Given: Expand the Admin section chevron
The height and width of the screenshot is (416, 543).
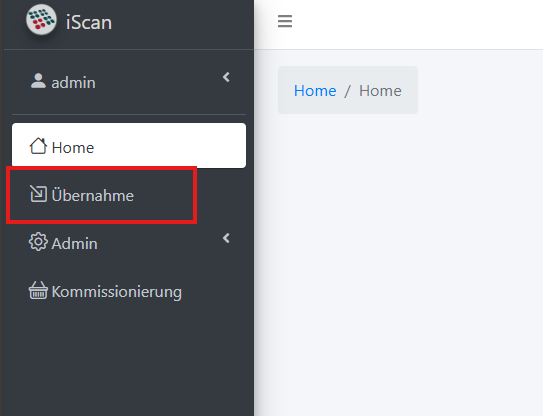Looking at the screenshot, I should coord(226,238).
